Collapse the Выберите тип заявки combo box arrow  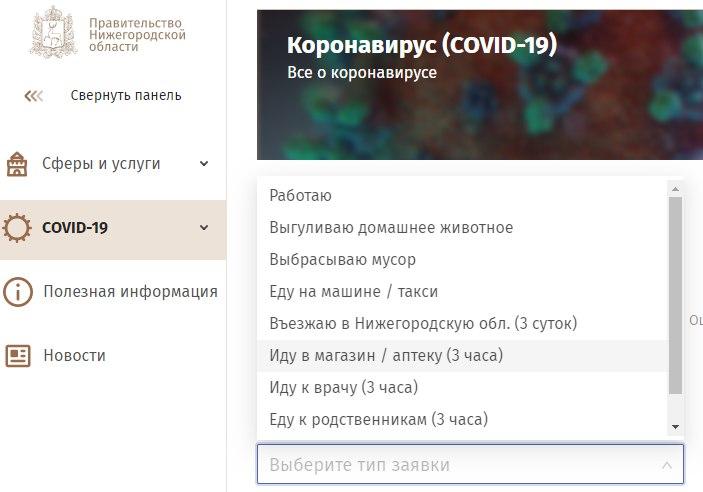(x=667, y=465)
